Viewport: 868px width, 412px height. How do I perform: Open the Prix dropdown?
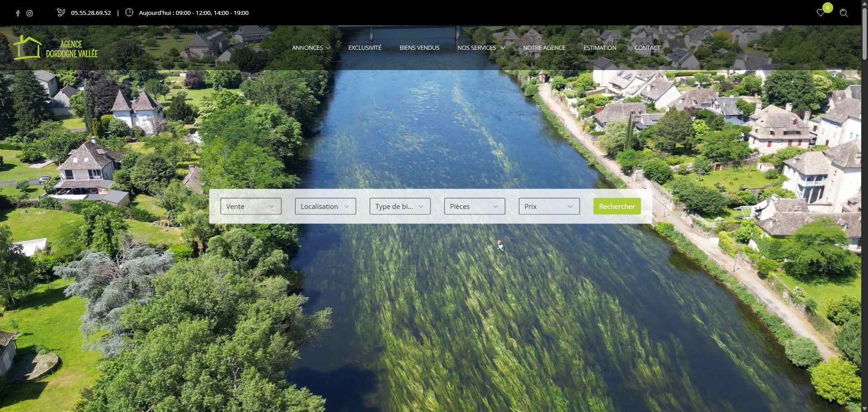(x=549, y=206)
